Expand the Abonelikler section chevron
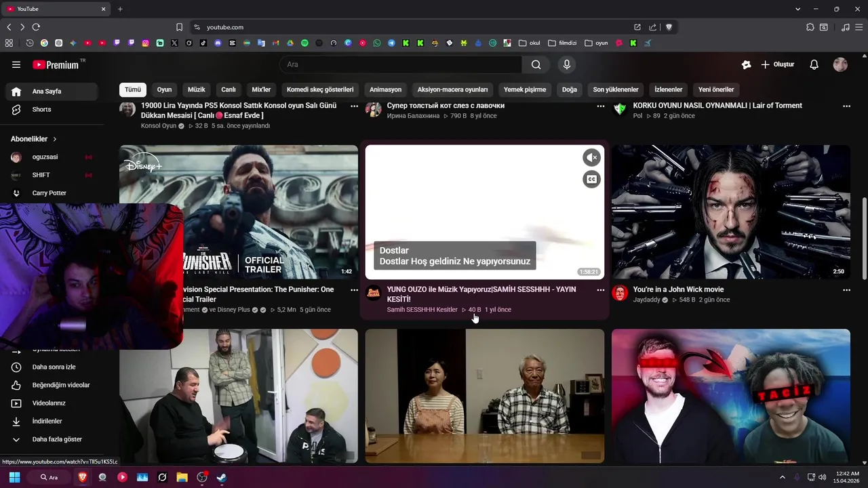Screen dimensions: 868x488 click(54, 139)
